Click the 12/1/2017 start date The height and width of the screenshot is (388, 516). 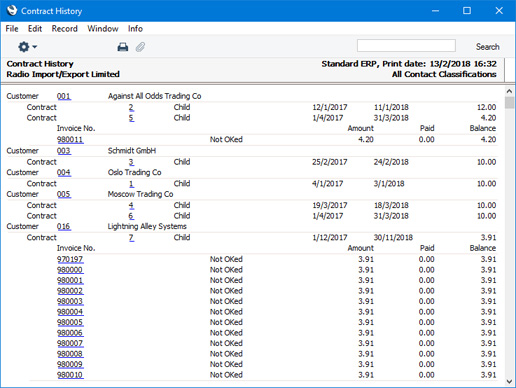tap(330, 107)
